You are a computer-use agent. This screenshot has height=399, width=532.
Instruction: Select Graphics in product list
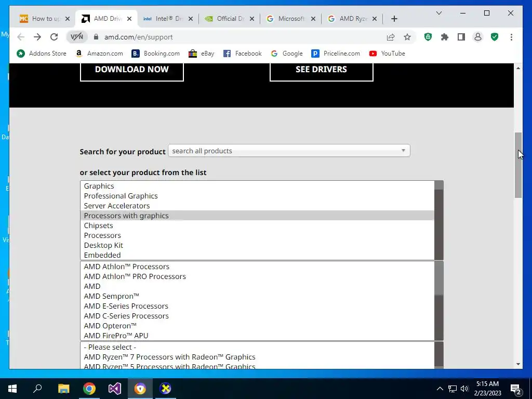pos(257,186)
